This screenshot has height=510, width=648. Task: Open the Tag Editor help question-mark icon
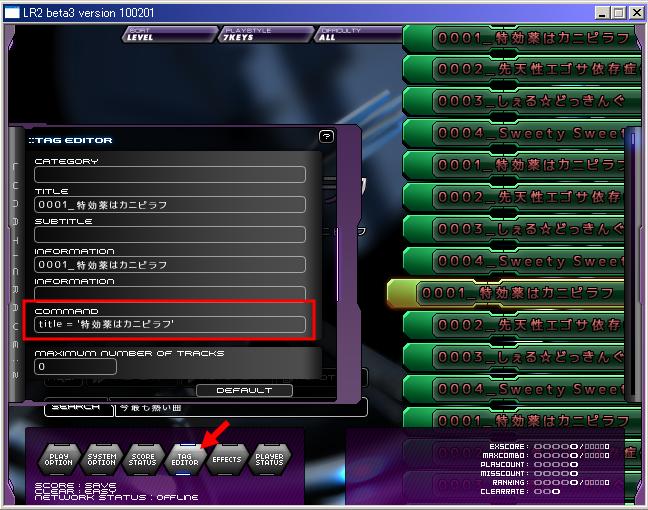click(326, 136)
